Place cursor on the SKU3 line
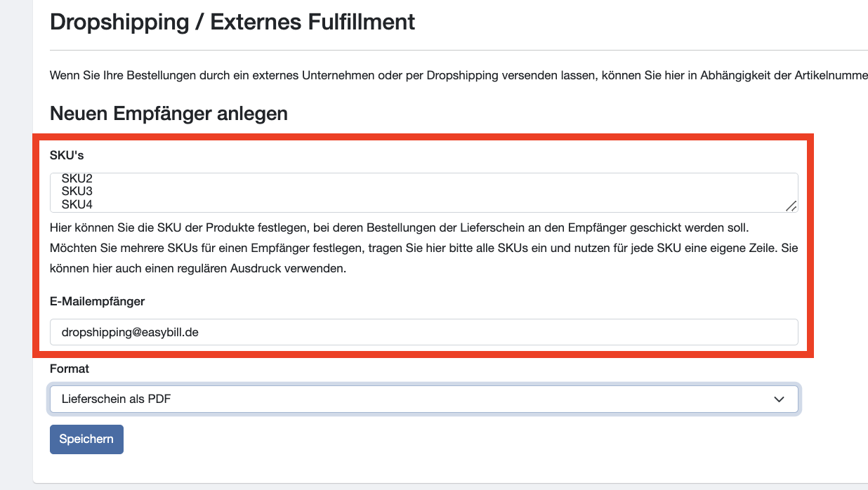The width and height of the screenshot is (868, 490). 77,192
